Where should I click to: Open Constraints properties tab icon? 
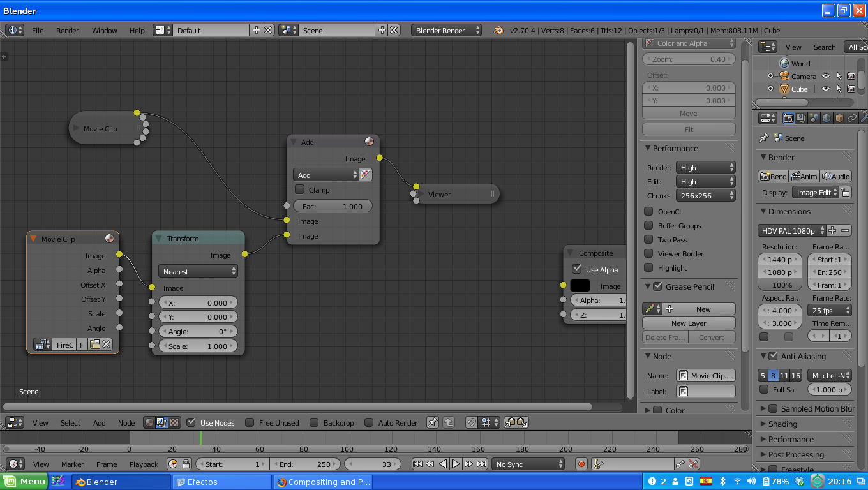point(852,118)
